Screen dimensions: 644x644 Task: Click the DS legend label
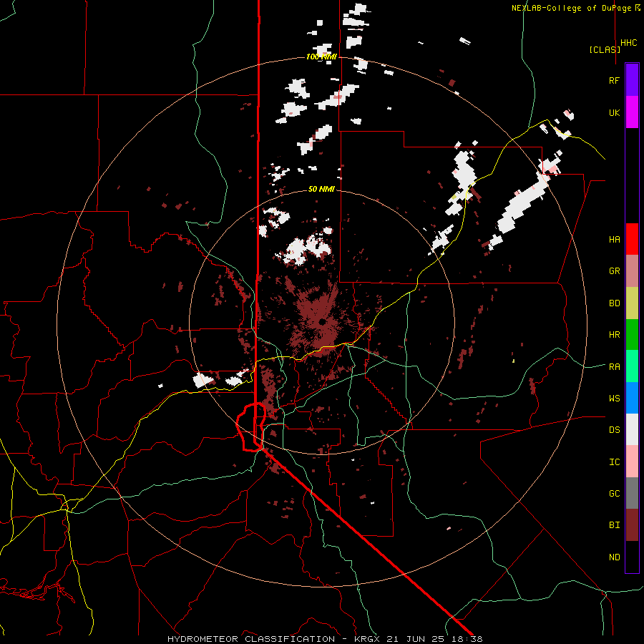pos(614,429)
